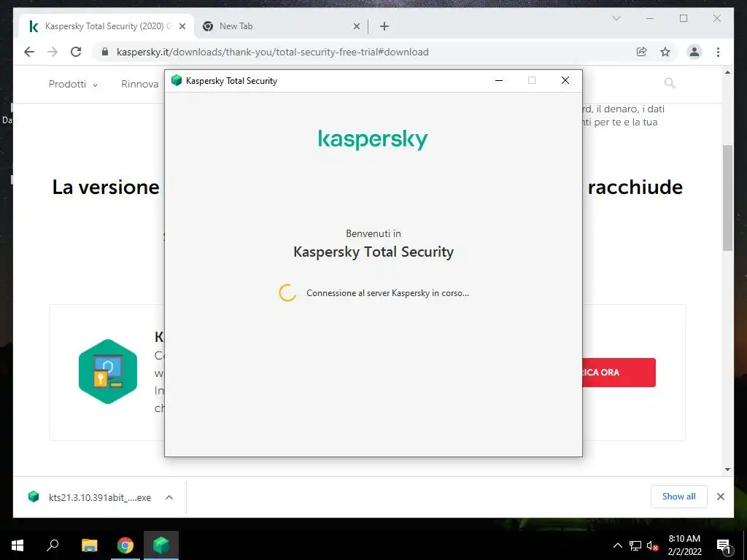
Task: Minimize the Kaspersky Total Security installer
Action: point(499,80)
